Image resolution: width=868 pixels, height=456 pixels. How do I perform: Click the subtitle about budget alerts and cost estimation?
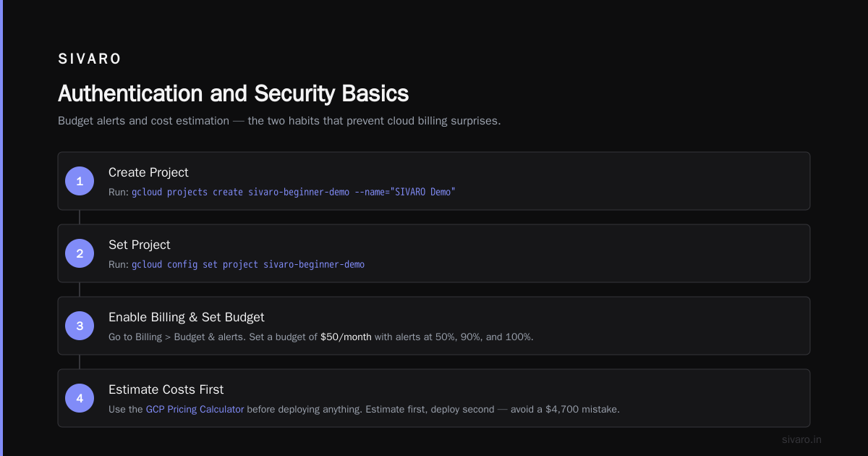[279, 121]
